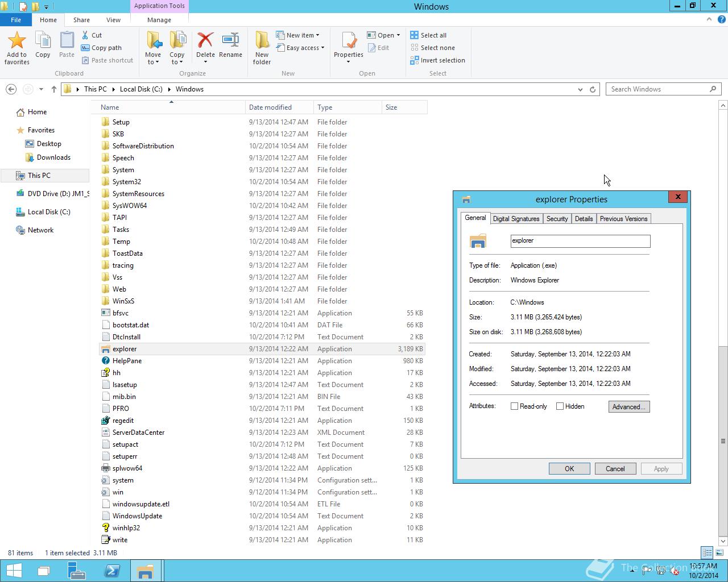Click the Date modified column header
728x582 pixels.
click(279, 107)
